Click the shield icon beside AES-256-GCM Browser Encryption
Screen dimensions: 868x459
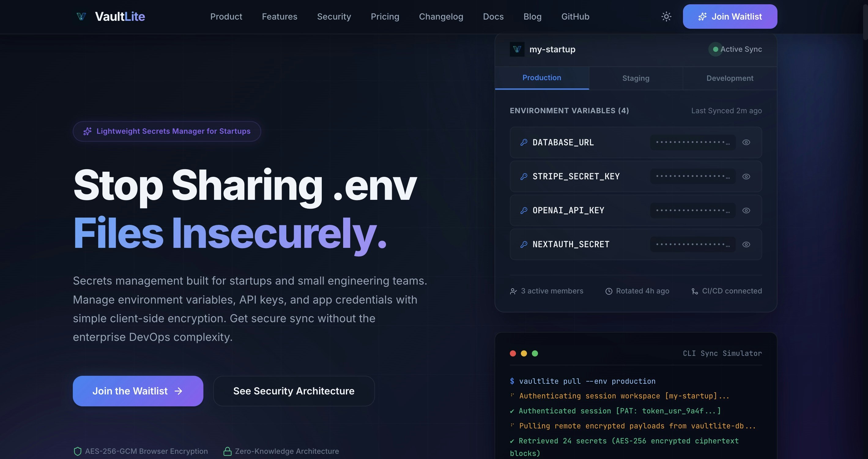click(77, 451)
